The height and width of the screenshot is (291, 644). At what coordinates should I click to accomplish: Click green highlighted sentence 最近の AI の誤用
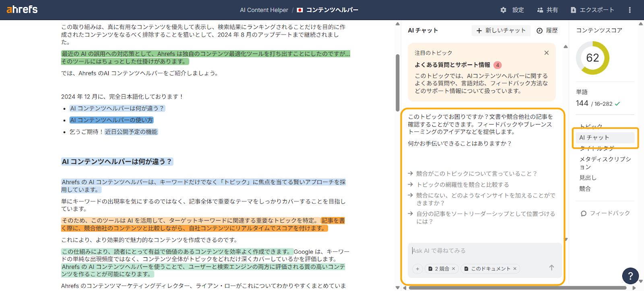(x=206, y=57)
